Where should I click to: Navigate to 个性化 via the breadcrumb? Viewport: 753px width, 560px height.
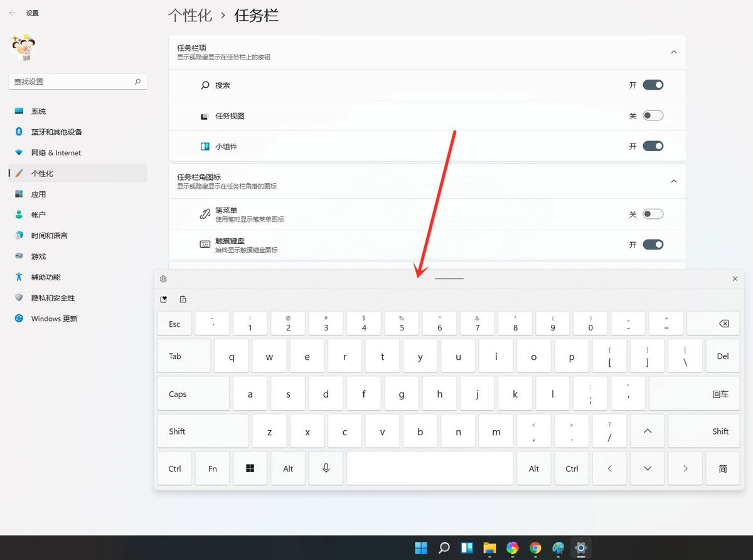(x=191, y=15)
